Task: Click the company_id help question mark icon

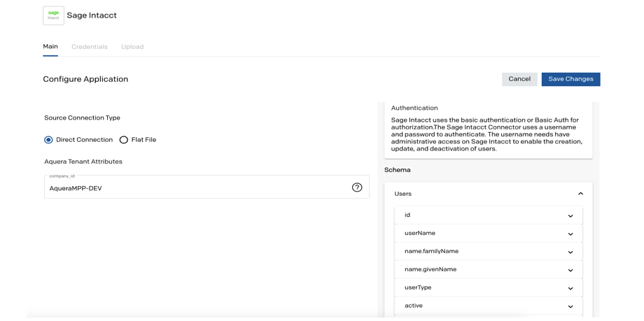Action: coord(357,187)
